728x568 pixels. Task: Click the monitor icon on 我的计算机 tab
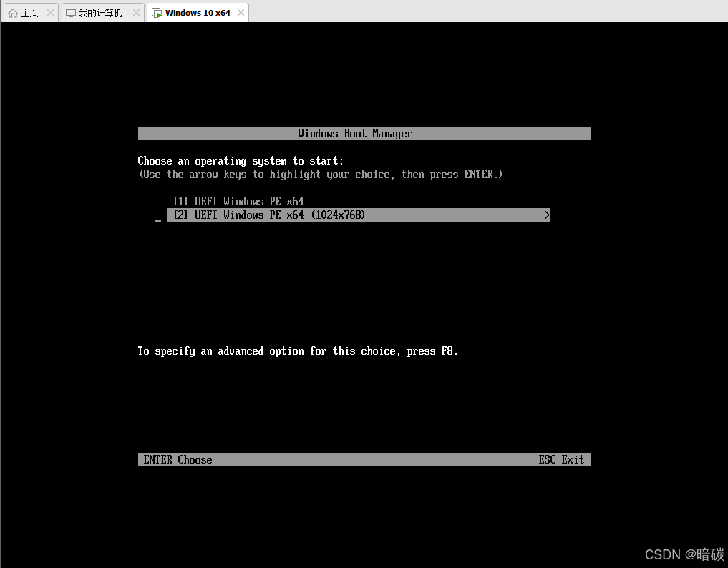click(71, 13)
